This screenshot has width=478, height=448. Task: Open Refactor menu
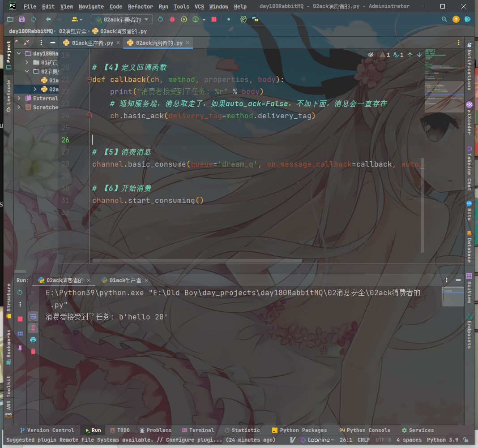pos(140,6)
